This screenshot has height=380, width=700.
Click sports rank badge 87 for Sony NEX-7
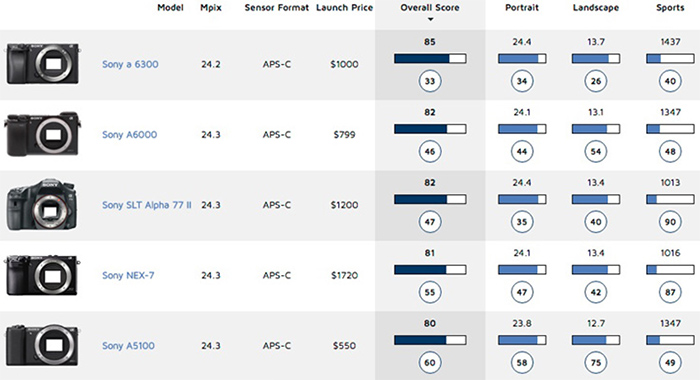pos(670,292)
